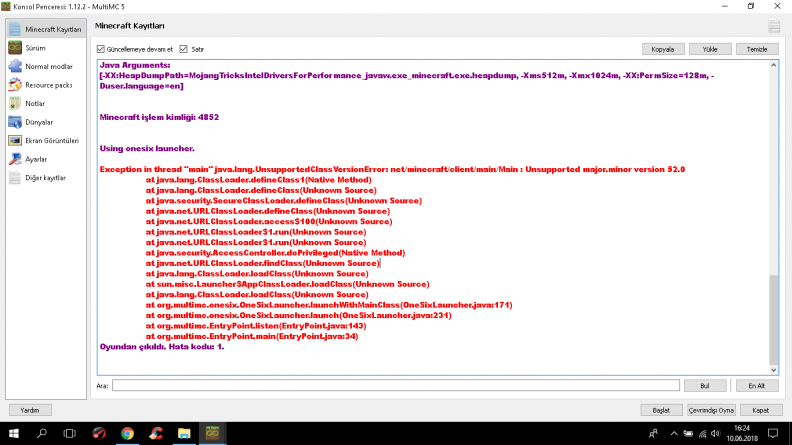Open the Sürüm version page icon
The width and height of the screenshot is (792, 445).
(x=15, y=48)
